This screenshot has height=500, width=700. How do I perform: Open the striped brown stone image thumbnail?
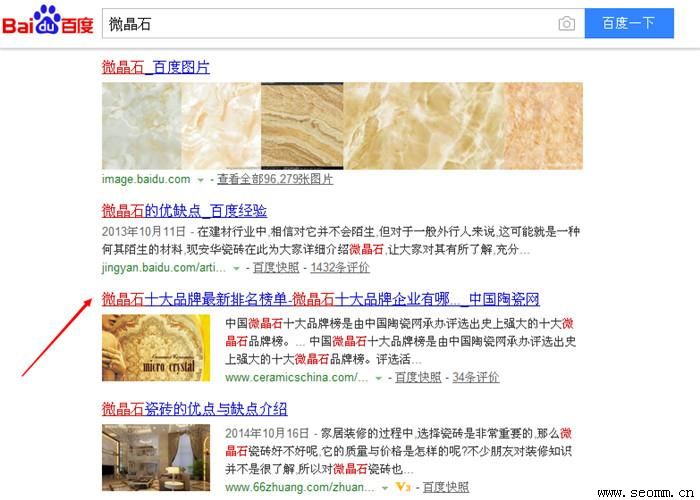pos(302,125)
